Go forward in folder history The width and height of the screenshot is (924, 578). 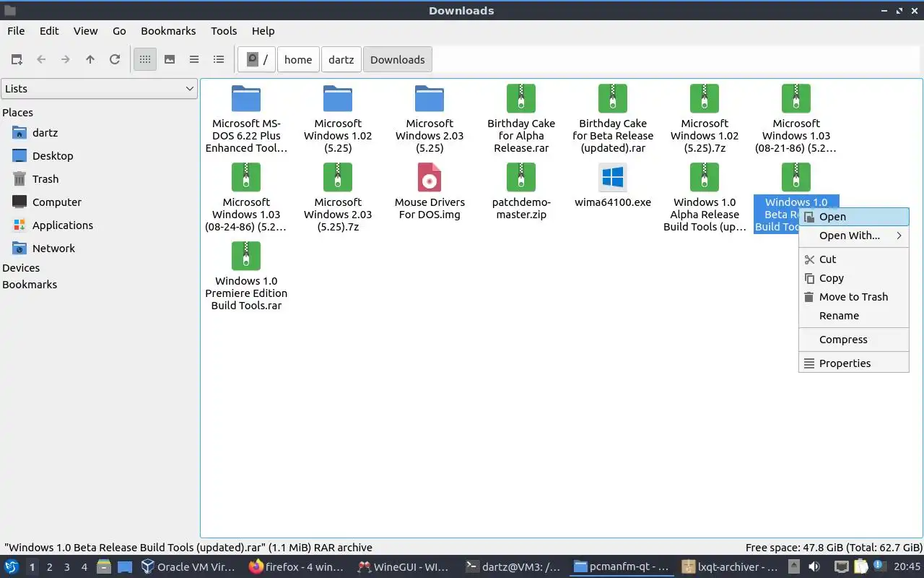66,59
